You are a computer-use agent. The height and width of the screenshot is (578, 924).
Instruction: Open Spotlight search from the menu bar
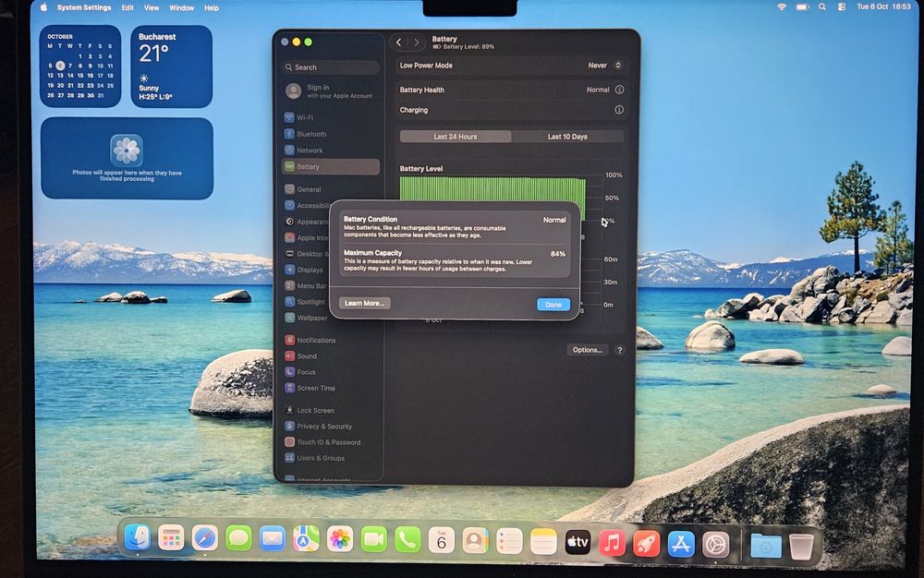click(x=822, y=7)
